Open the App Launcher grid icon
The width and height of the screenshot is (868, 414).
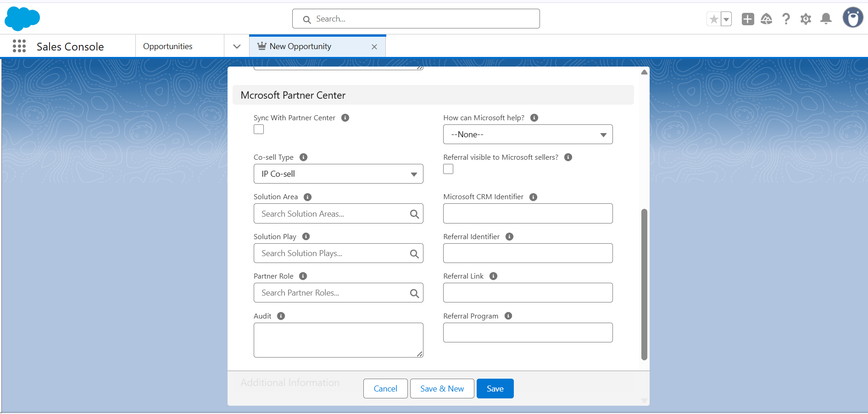[x=19, y=46]
